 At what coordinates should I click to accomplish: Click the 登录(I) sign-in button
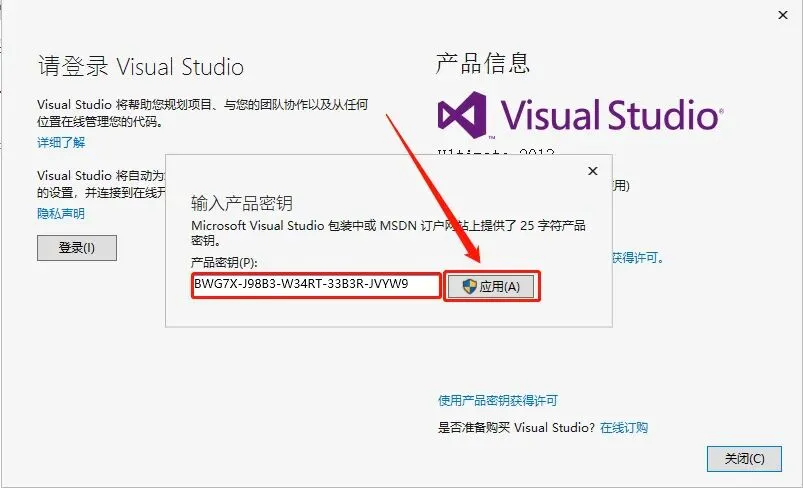tap(77, 248)
